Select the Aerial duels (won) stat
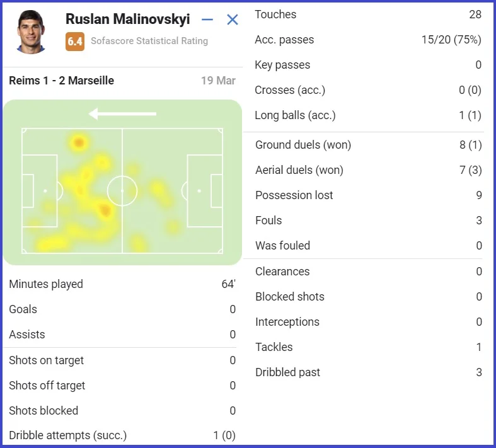 [x=368, y=170]
